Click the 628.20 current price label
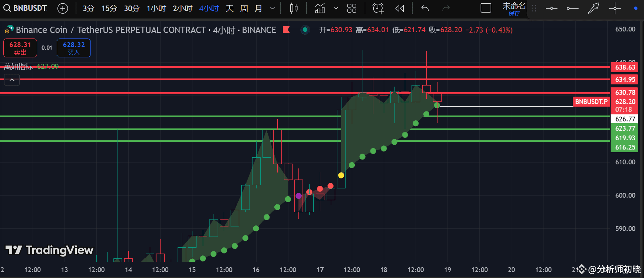This screenshot has height=278, width=644. click(625, 102)
